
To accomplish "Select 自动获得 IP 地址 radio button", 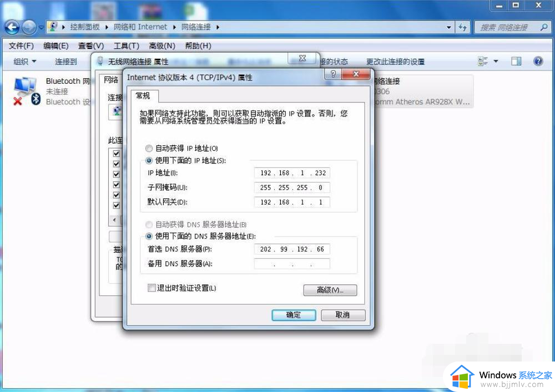I will 149,149.
